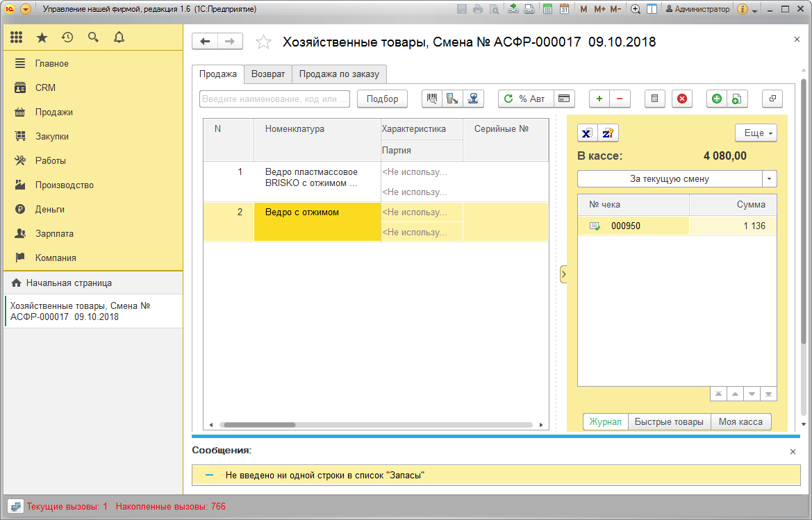Open Favorites star in the sidebar

[42, 37]
